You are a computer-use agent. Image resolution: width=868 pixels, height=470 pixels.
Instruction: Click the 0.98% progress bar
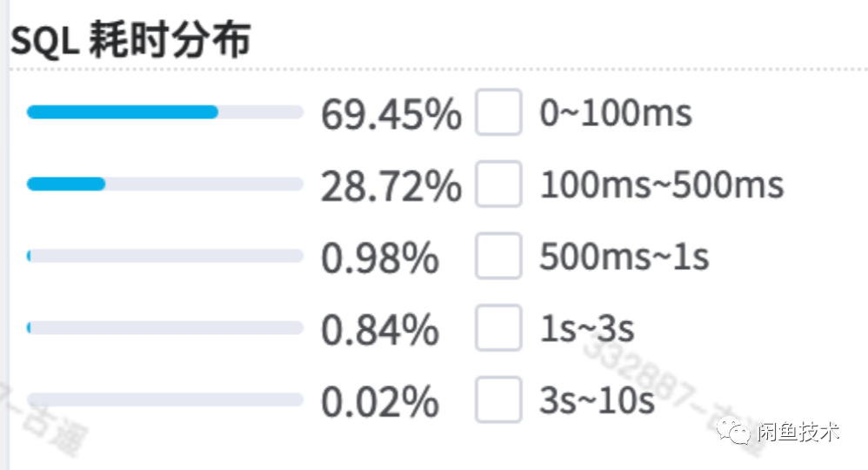165,256
